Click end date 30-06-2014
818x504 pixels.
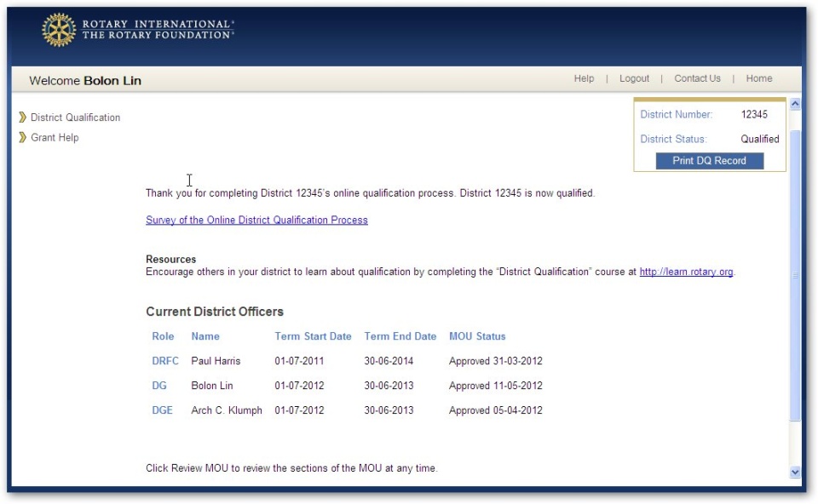pos(389,361)
